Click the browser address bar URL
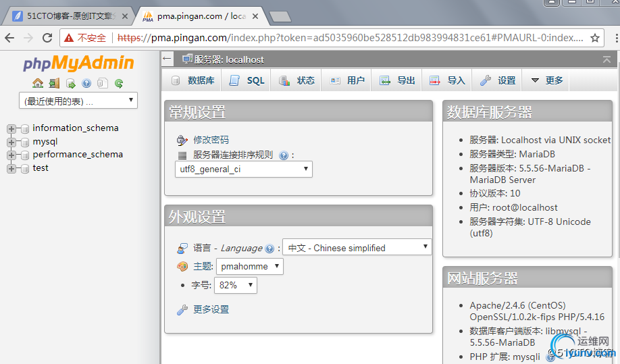This screenshot has height=364, width=620. point(350,38)
